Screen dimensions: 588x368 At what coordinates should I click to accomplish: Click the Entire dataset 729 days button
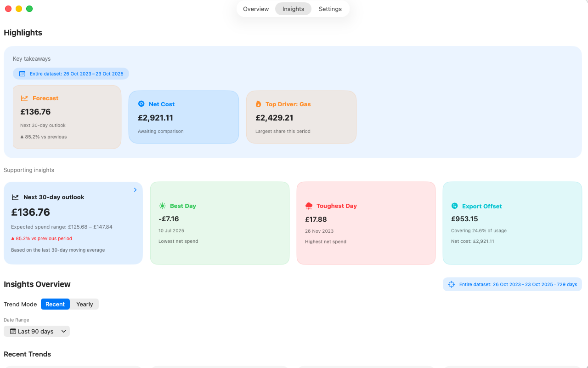tap(512, 284)
